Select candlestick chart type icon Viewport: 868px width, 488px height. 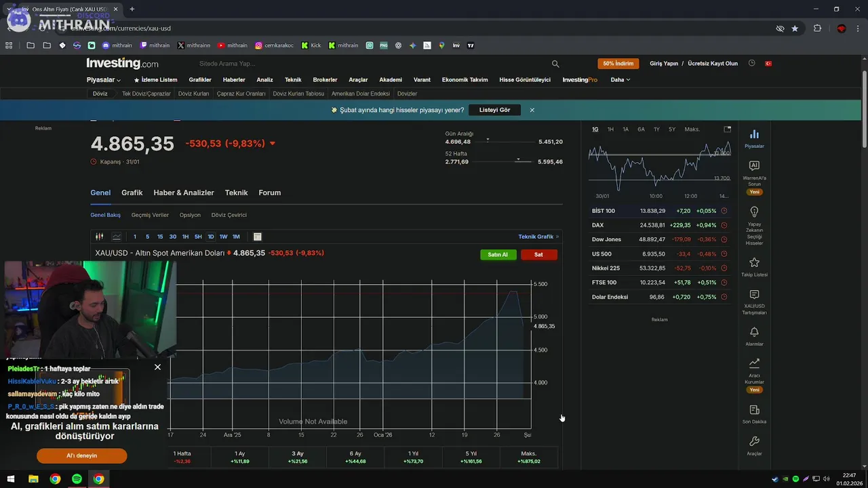pyautogui.click(x=99, y=237)
